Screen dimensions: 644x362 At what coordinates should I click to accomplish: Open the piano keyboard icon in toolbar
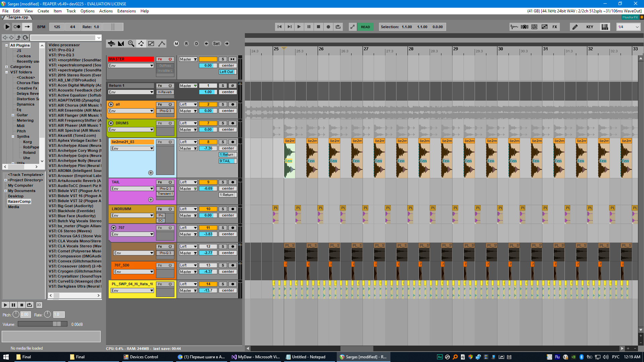pyautogui.click(x=604, y=27)
